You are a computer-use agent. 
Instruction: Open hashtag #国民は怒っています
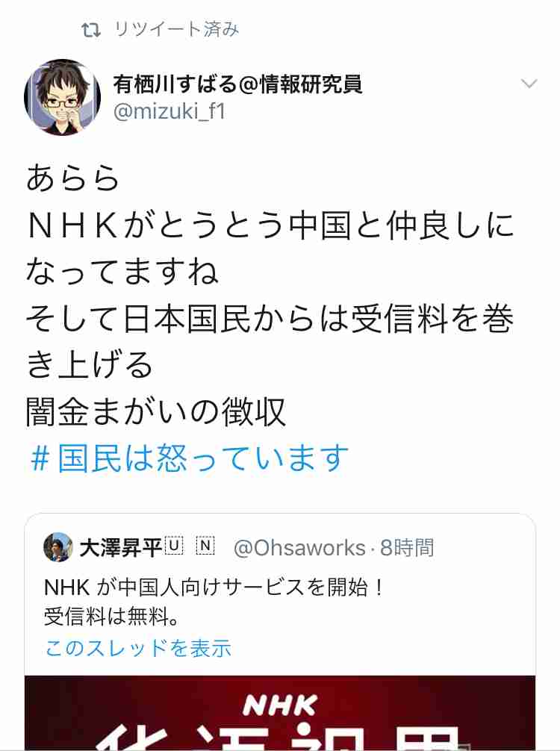189,458
